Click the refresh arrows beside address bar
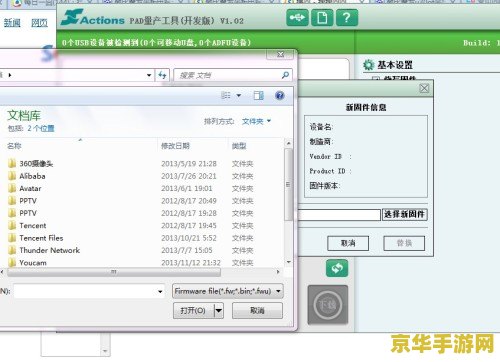The image size is (500, 362). (162, 75)
